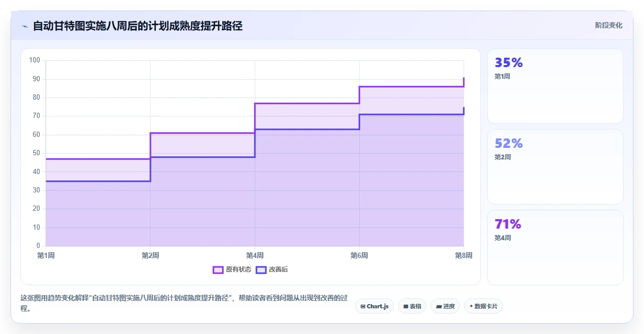
Task: Click the 第4周 x-axis label
Action: click(255, 255)
